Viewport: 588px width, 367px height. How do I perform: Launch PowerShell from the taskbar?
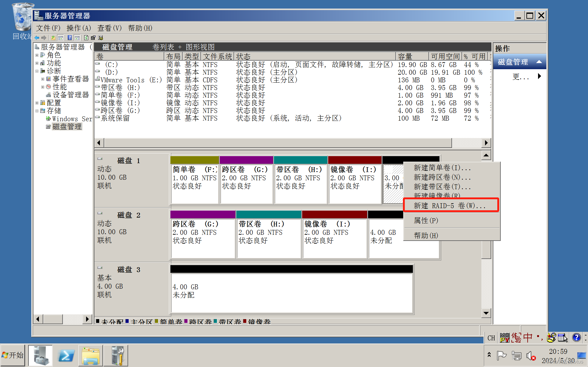[66, 355]
